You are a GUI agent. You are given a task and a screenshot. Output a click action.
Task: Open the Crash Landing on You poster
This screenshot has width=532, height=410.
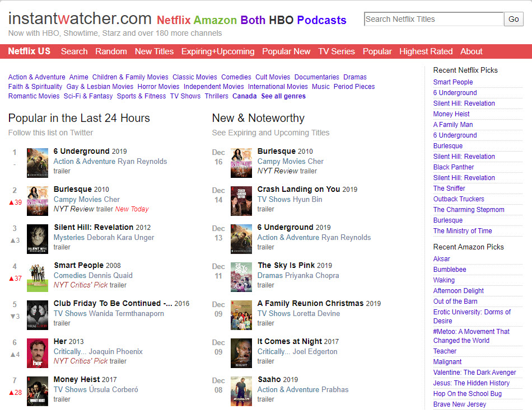click(x=241, y=201)
